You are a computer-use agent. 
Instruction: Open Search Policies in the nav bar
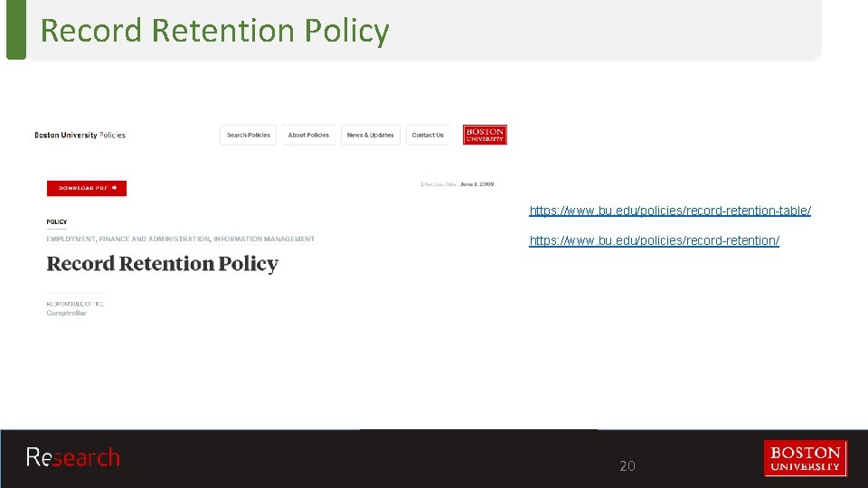click(248, 135)
